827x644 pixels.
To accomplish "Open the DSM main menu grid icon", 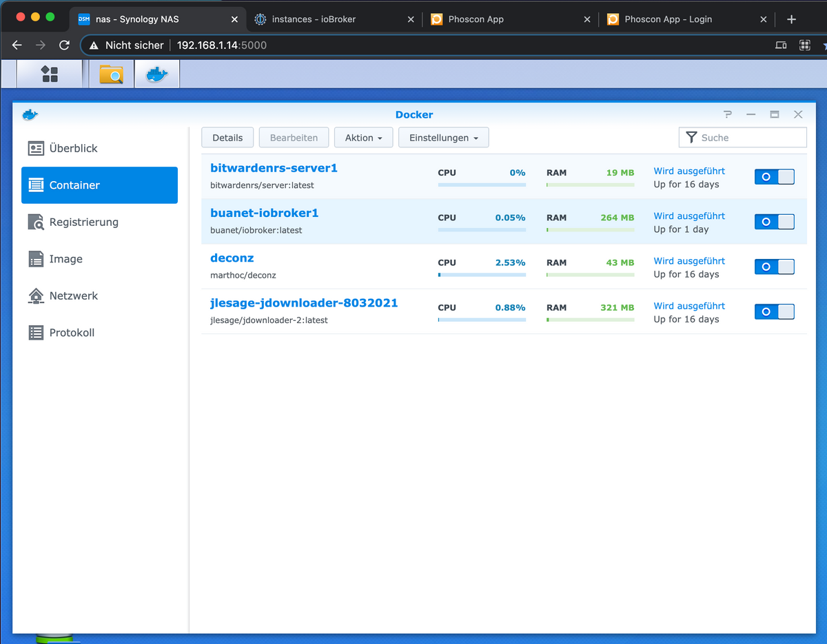I will point(50,74).
